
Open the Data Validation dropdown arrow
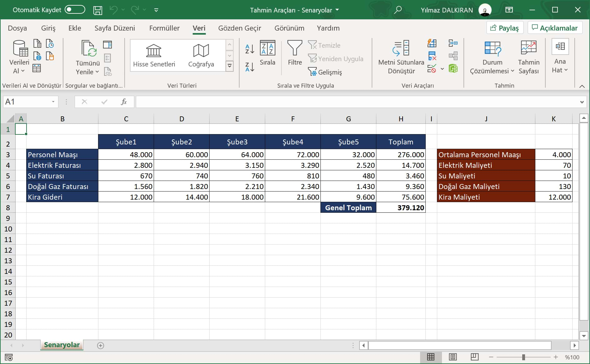pyautogui.click(x=442, y=69)
